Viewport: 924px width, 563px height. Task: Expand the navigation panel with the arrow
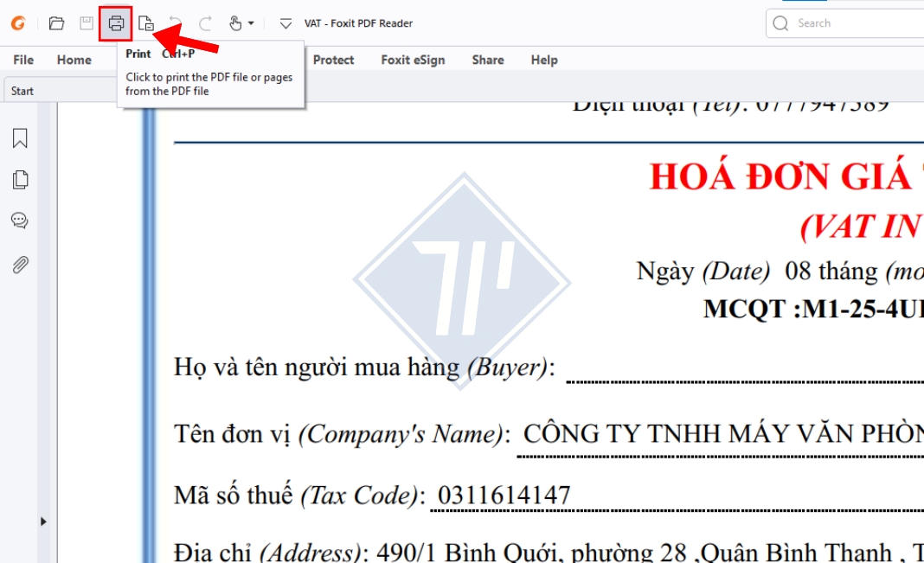pos(43,521)
